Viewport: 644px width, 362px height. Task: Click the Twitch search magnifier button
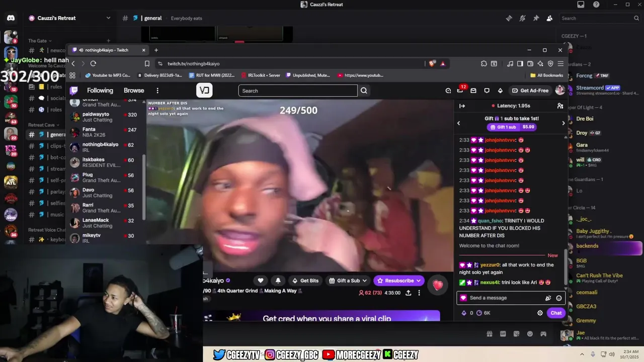364,90
